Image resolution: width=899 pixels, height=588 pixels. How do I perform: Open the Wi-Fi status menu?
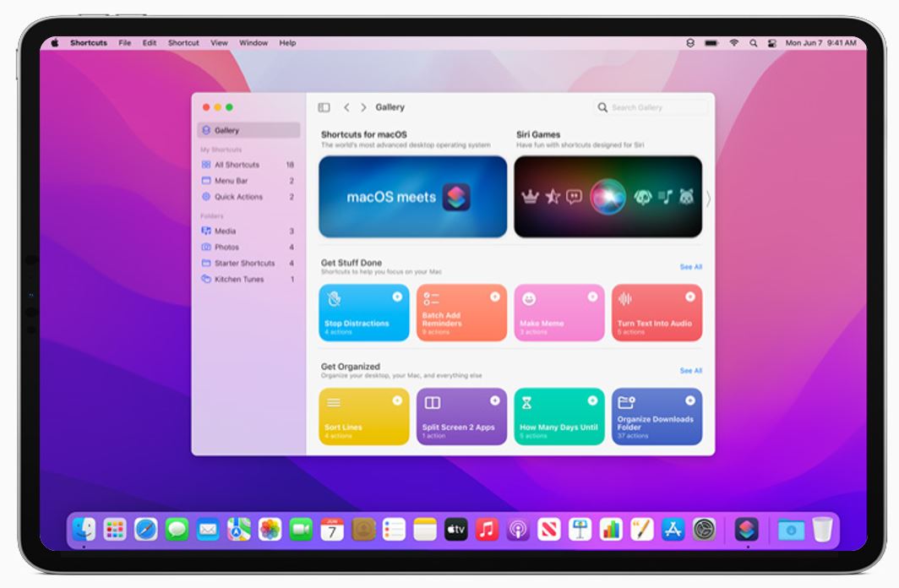pos(733,43)
